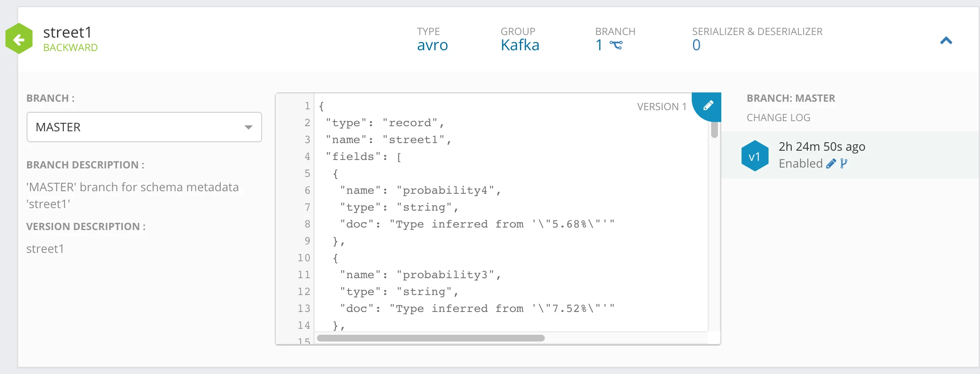The image size is (980, 374).
Task: Click the pencil icon beside Enabled
Action: tap(831, 164)
